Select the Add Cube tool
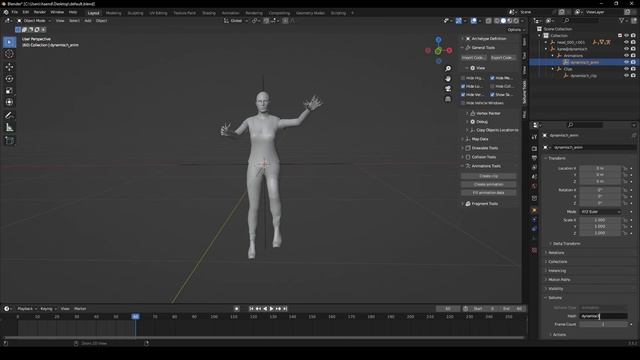This screenshot has width=640, height=360. (9, 140)
